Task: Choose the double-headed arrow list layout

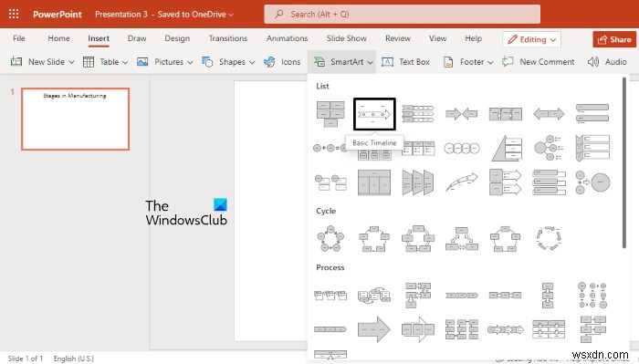Action: [549, 114]
